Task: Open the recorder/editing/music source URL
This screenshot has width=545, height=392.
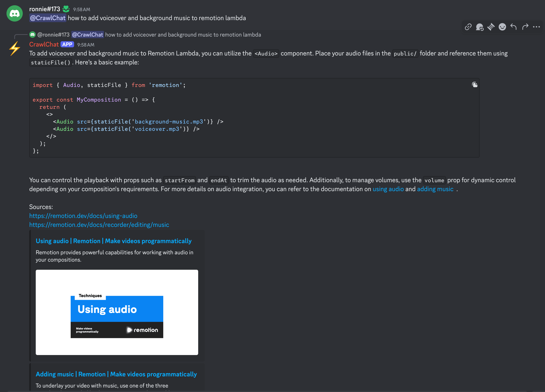Action: click(99, 225)
